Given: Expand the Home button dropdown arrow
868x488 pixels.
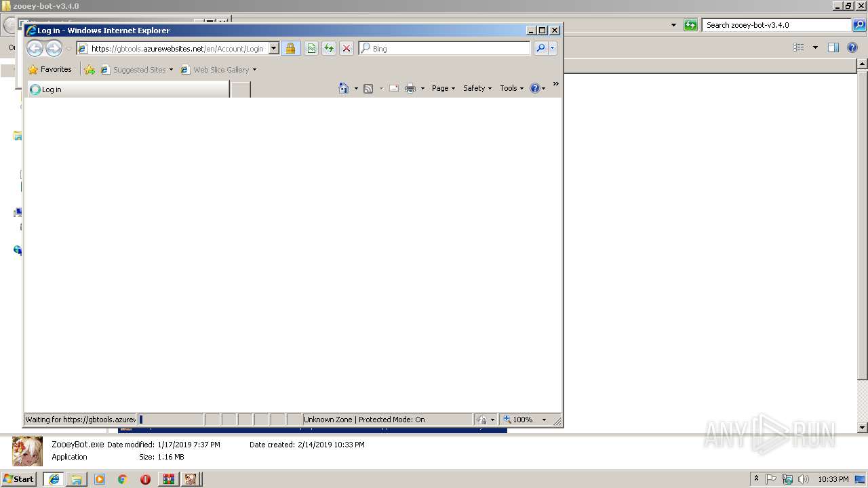Looking at the screenshot, I should point(356,88).
